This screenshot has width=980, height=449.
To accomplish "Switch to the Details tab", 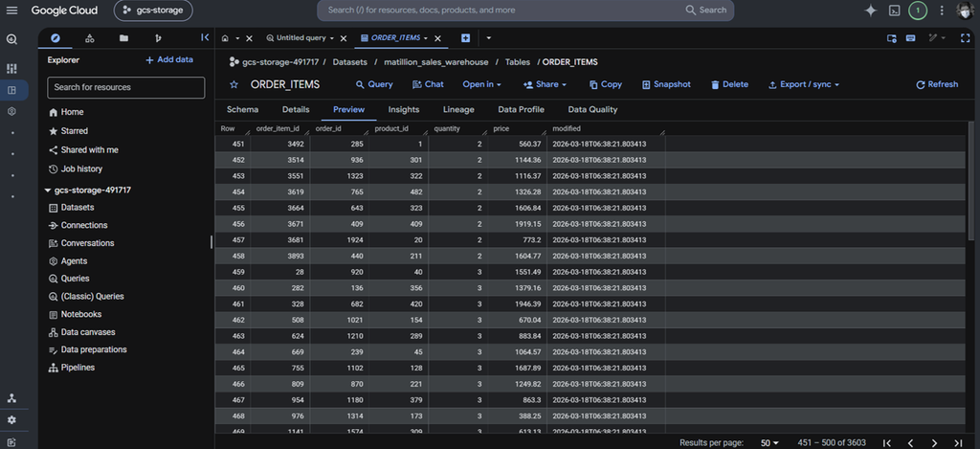I will click(296, 109).
